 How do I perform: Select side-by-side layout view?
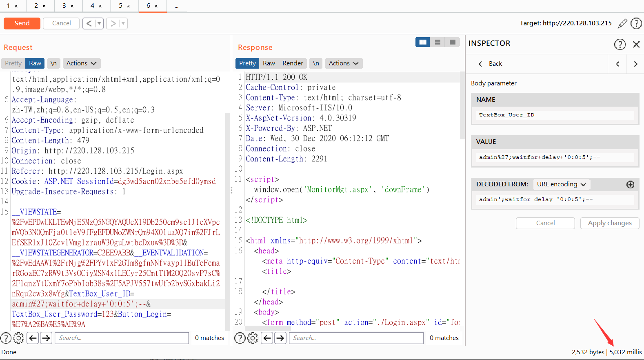pos(423,42)
